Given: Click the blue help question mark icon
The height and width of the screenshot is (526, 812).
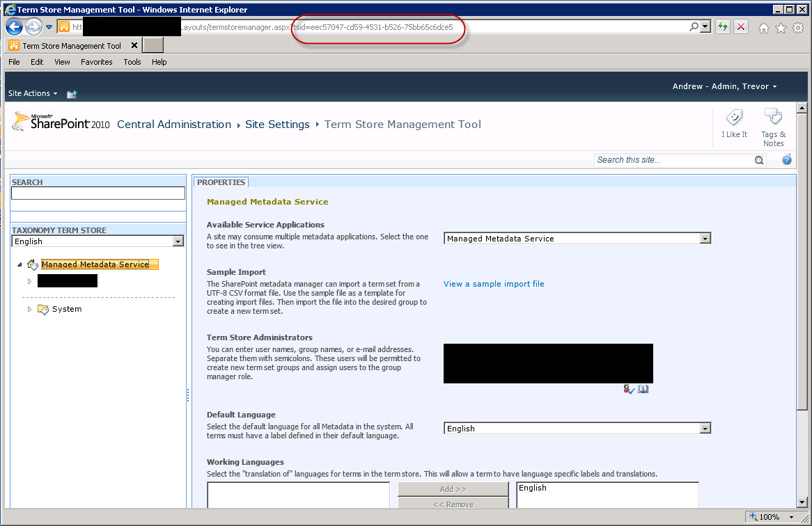Looking at the screenshot, I should point(787,160).
